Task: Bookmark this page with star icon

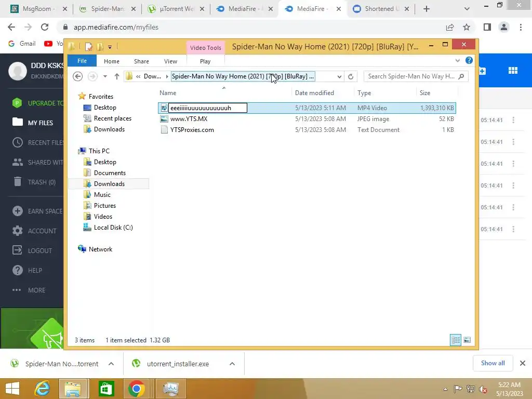Action: coord(467,27)
